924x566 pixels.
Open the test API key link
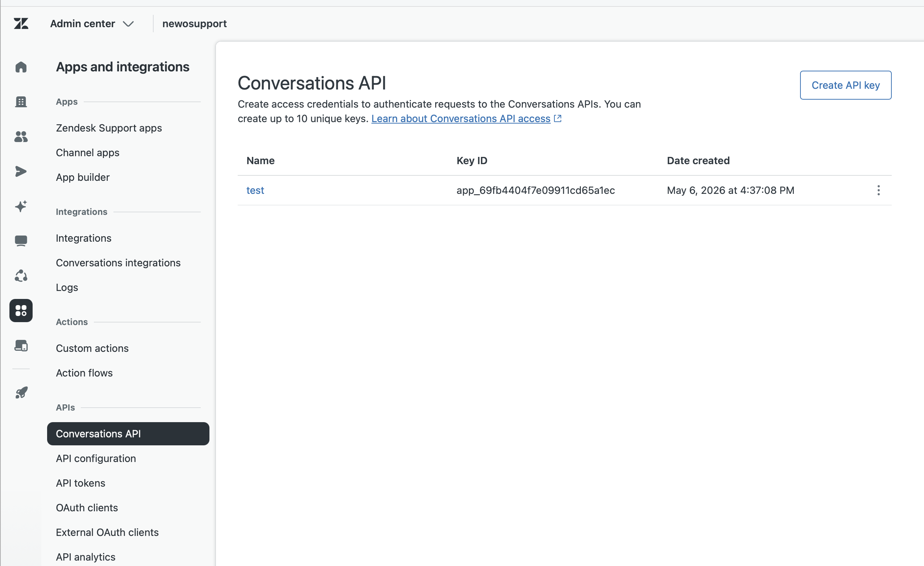coord(255,190)
